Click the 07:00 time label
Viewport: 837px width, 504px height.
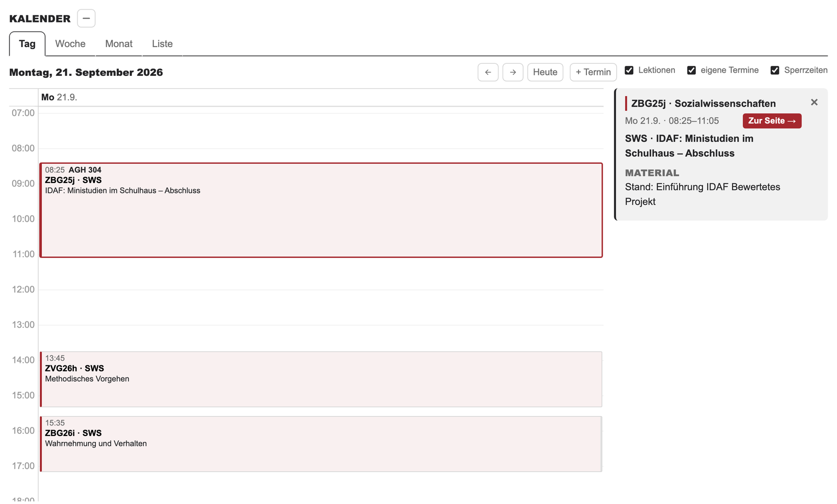tap(23, 113)
